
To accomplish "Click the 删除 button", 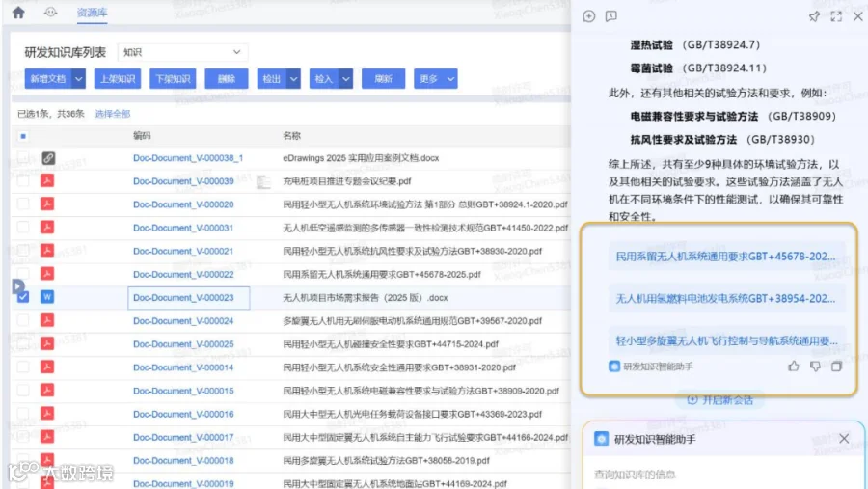I will (227, 79).
